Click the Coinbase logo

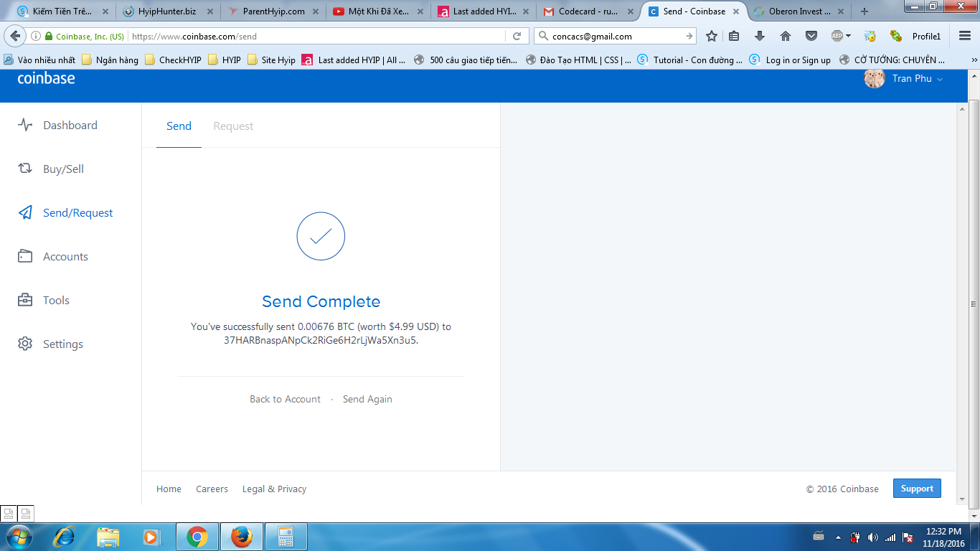(x=46, y=78)
